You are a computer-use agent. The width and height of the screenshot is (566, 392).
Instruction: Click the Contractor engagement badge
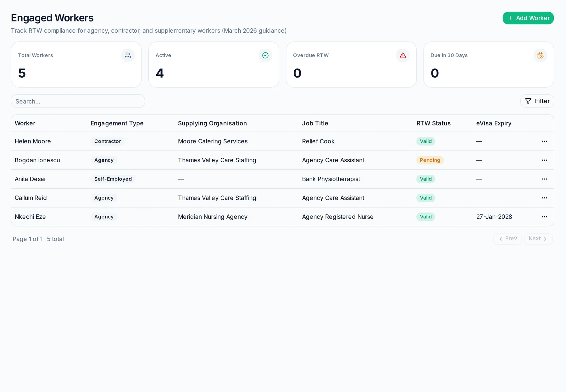(x=108, y=141)
